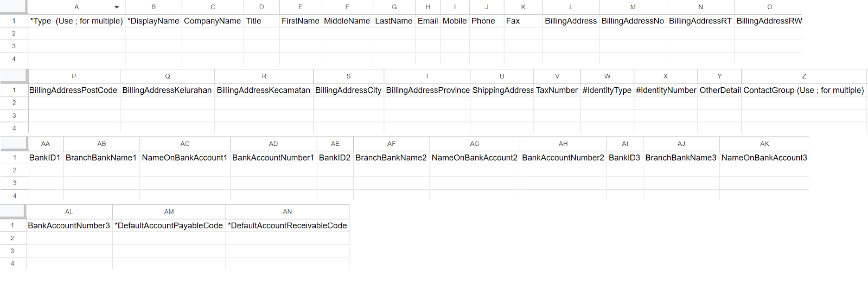
Task: Click the ContactGroup (Use ; for multiple) cell
Action: (x=803, y=91)
